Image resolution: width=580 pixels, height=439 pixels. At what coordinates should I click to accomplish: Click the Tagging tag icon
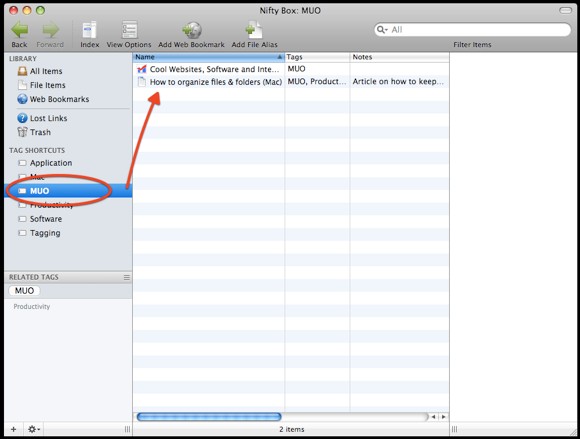click(x=23, y=233)
